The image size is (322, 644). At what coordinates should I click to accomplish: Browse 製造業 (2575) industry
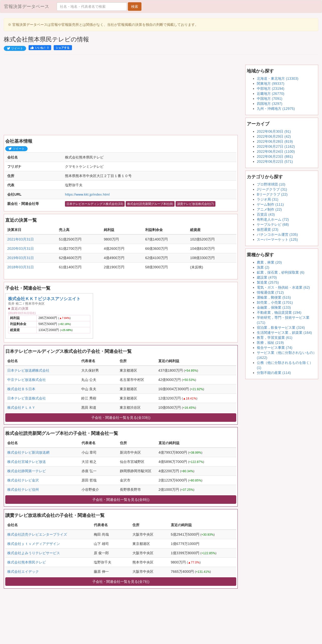268,282
